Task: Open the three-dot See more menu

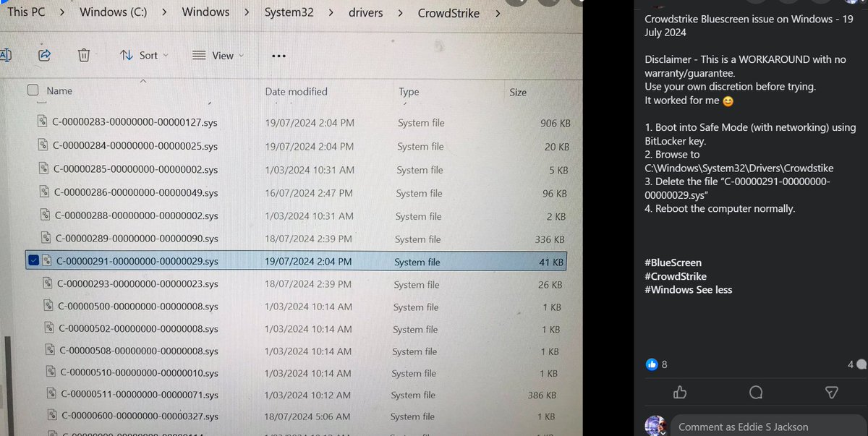Action: (x=278, y=56)
